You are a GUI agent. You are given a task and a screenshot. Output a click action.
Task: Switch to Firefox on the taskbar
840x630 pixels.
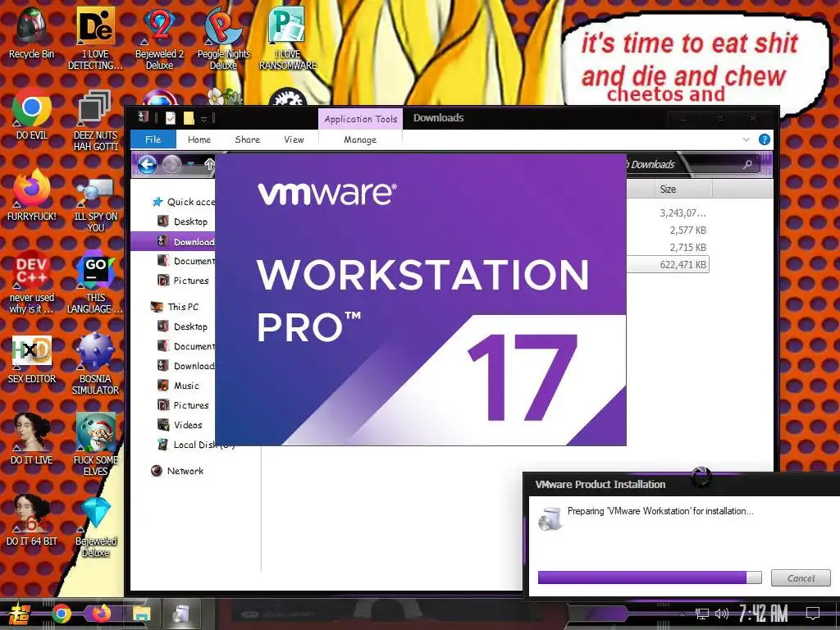tap(101, 614)
